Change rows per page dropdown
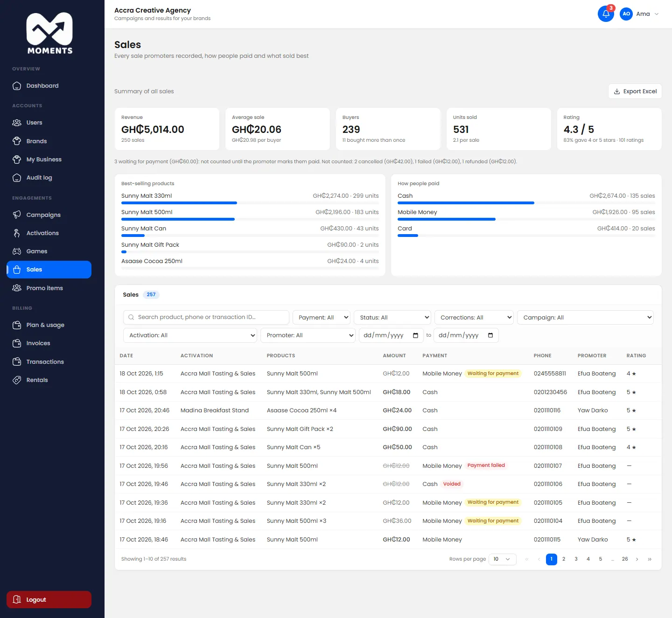This screenshot has height=618, width=672. (x=503, y=559)
